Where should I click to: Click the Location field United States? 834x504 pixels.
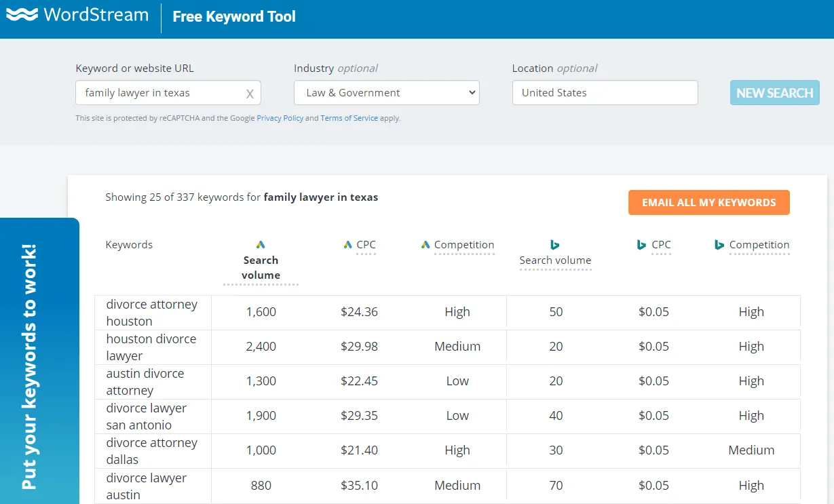point(605,93)
